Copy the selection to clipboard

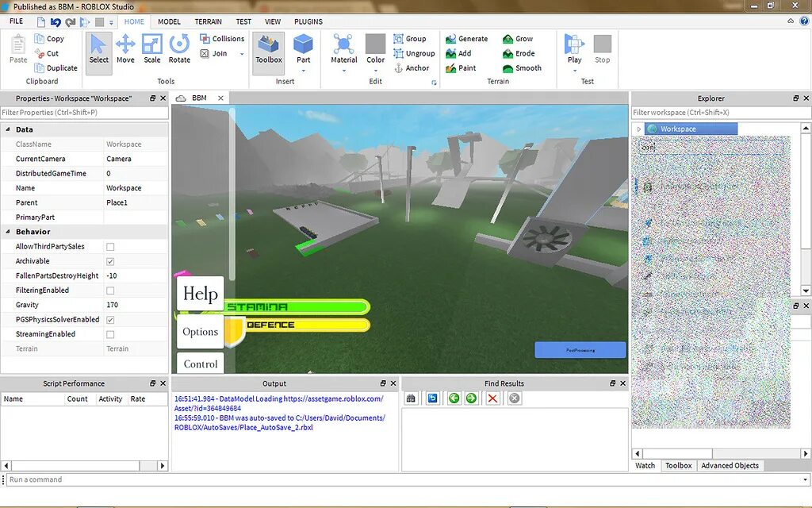[x=49, y=39]
